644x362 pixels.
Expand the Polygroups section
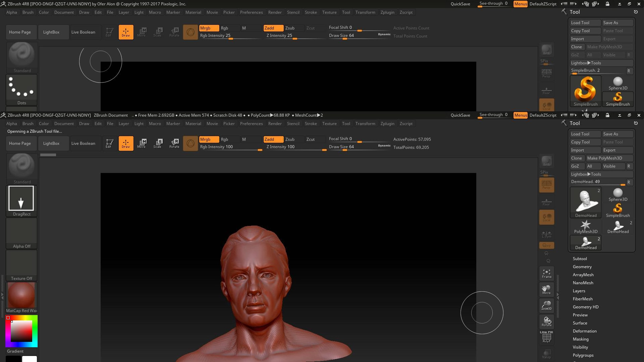pos(583,355)
